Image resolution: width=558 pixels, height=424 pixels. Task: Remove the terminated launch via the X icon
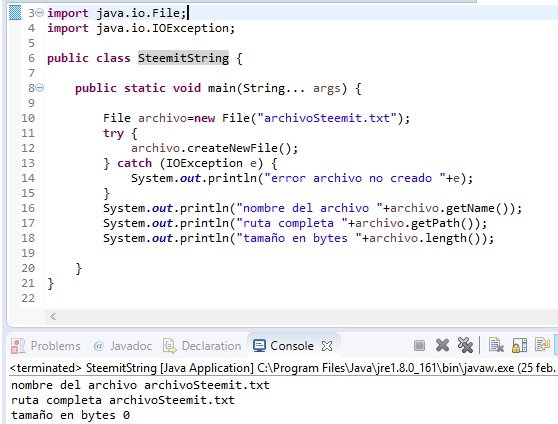coord(442,345)
